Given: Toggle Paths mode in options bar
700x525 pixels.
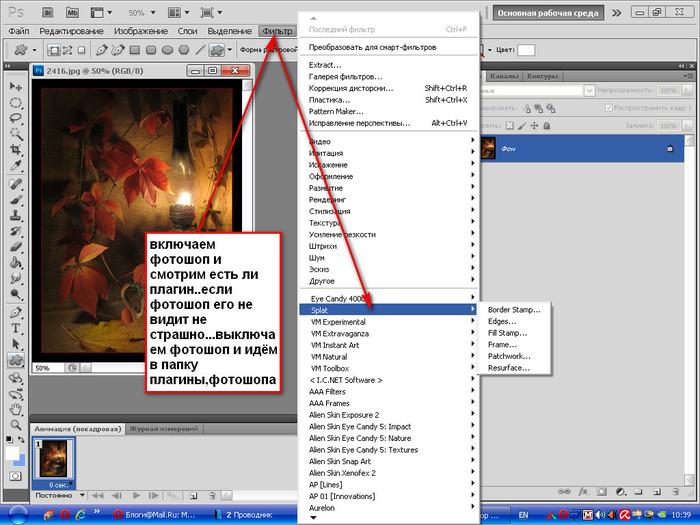Looking at the screenshot, I should click(67, 50).
